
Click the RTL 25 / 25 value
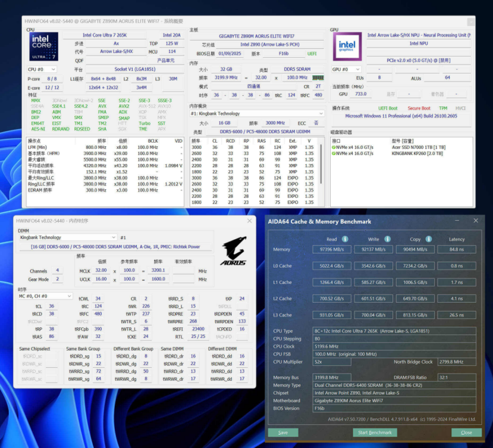click(x=198, y=336)
